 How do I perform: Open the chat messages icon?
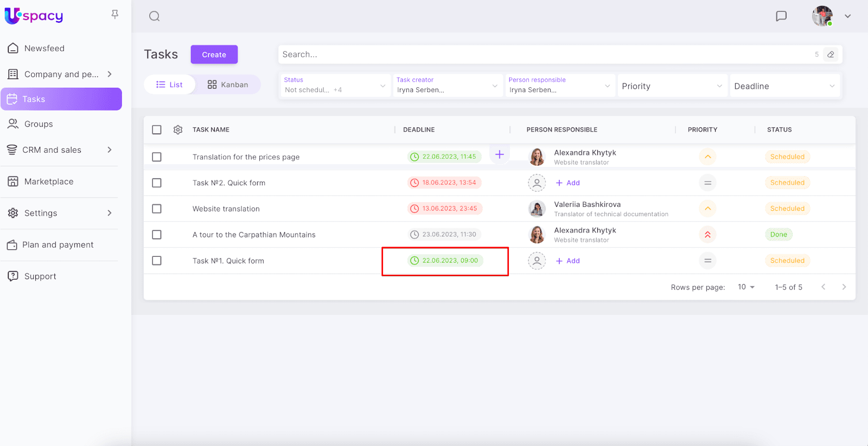click(781, 16)
